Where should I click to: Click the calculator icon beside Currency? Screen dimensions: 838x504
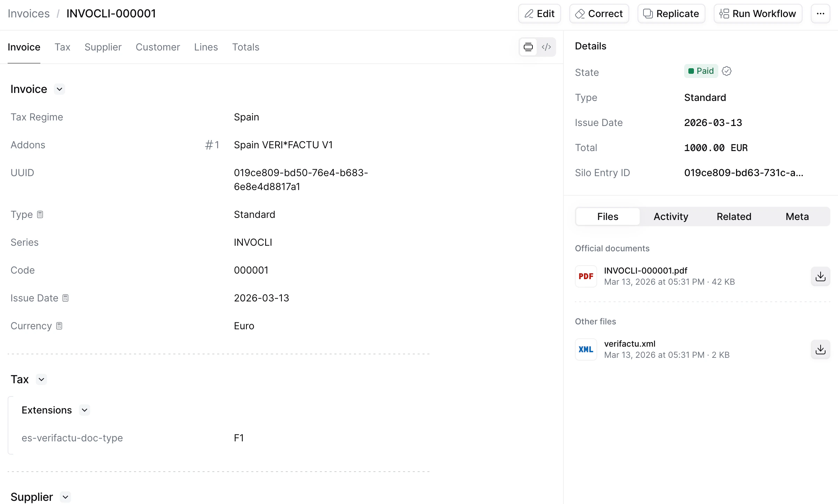[x=58, y=326]
